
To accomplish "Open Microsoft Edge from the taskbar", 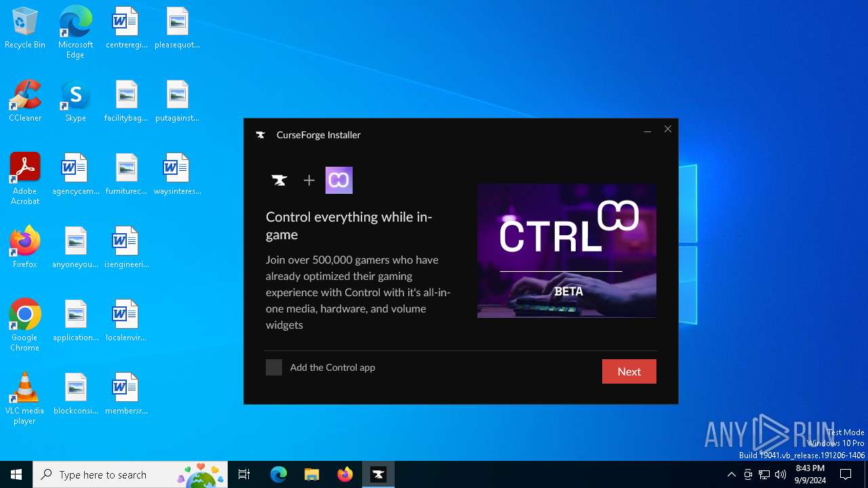I will coord(279,474).
